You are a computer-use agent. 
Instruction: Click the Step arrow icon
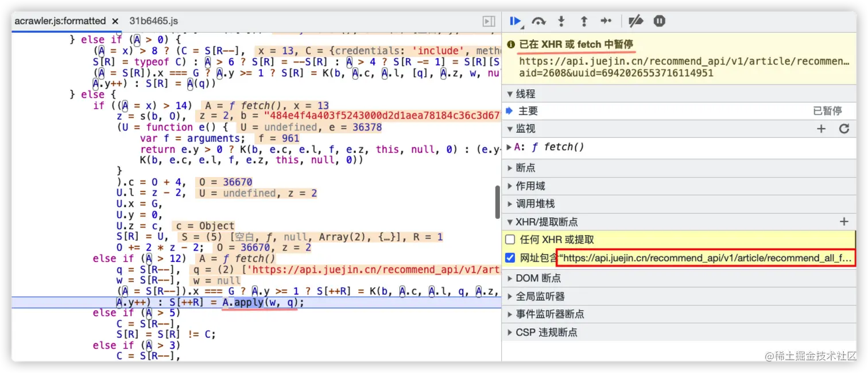pos(606,22)
